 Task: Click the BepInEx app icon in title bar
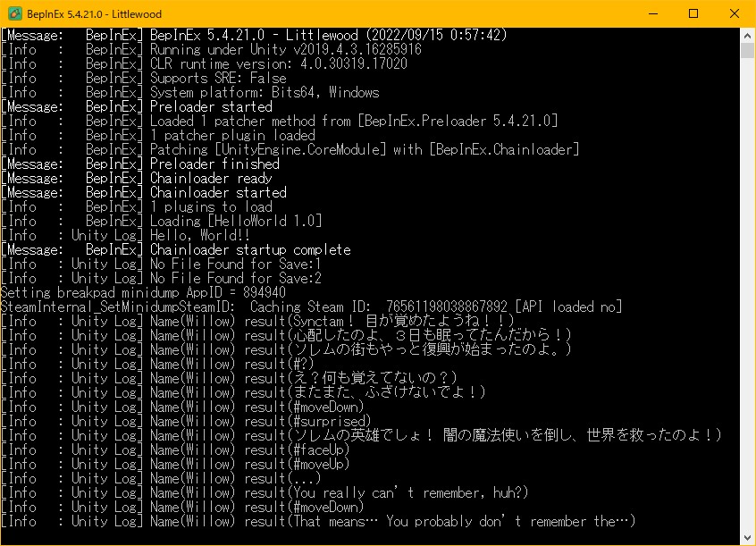coord(15,13)
